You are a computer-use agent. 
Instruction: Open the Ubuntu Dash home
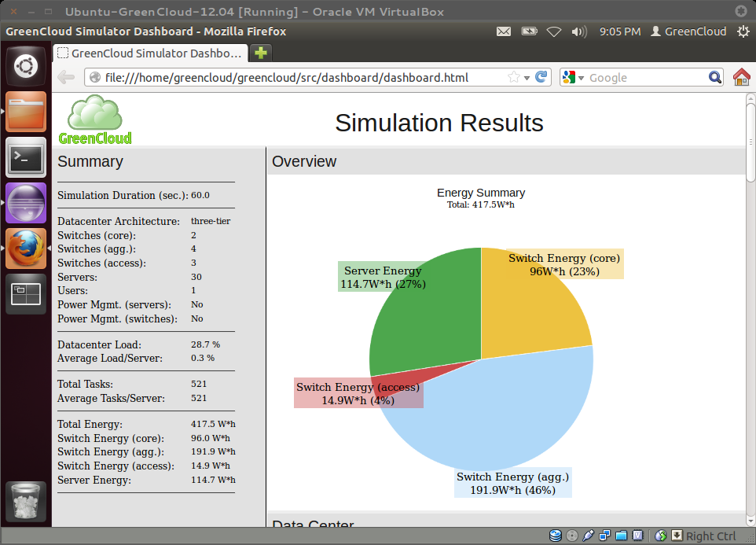coord(26,66)
